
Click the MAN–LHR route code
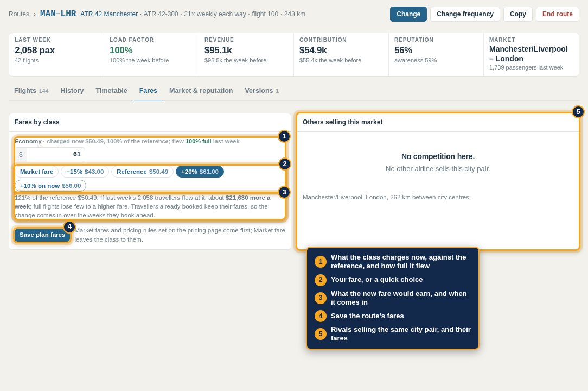(x=58, y=14)
